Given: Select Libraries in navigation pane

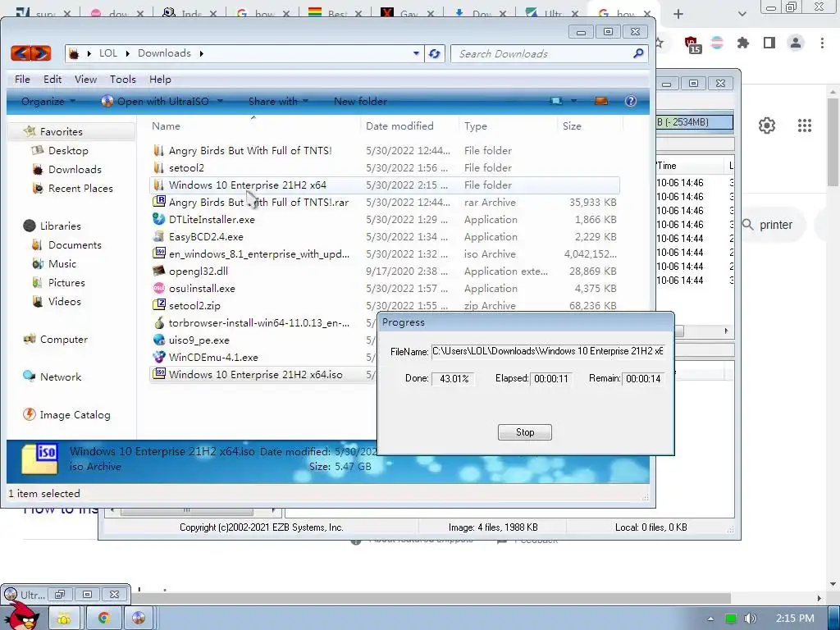Looking at the screenshot, I should pyautogui.click(x=60, y=226).
